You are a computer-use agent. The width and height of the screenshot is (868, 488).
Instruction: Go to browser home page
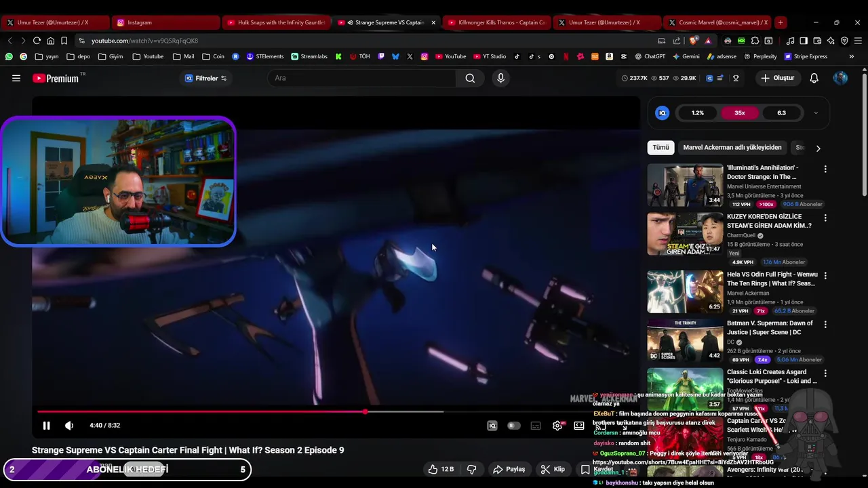point(50,41)
